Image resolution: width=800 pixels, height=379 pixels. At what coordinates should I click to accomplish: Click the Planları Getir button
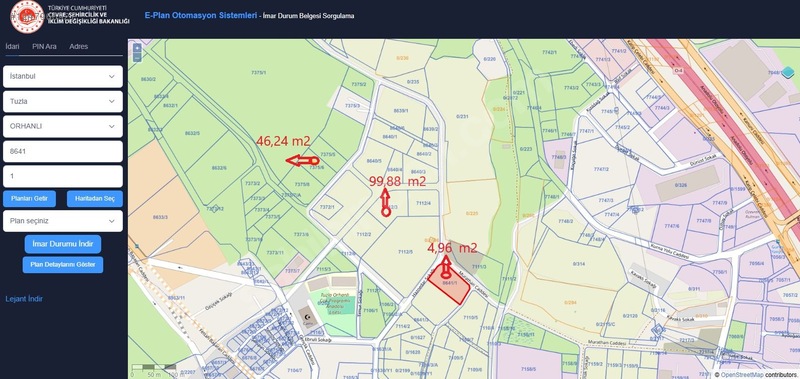30,198
